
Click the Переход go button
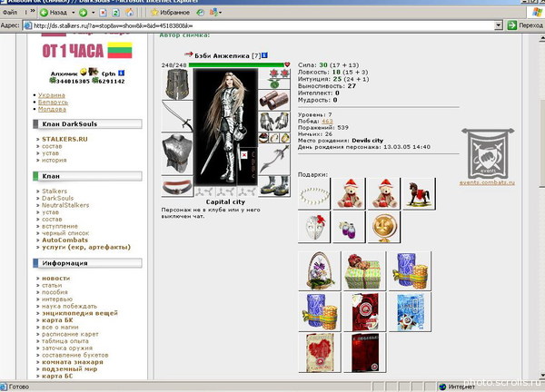(x=524, y=25)
